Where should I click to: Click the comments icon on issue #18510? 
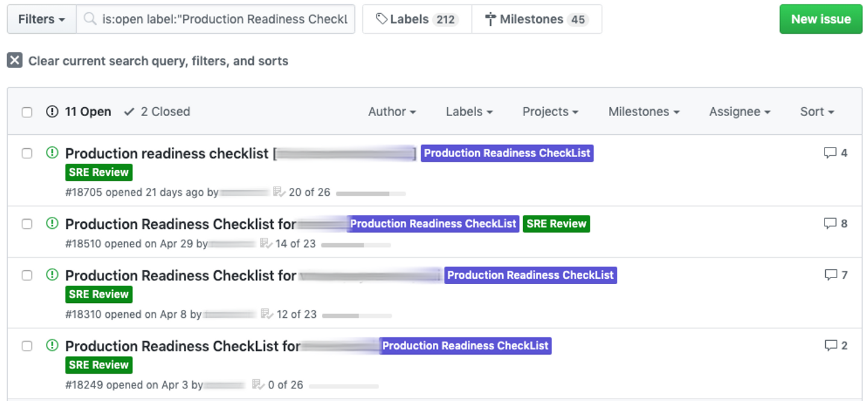pyautogui.click(x=830, y=223)
